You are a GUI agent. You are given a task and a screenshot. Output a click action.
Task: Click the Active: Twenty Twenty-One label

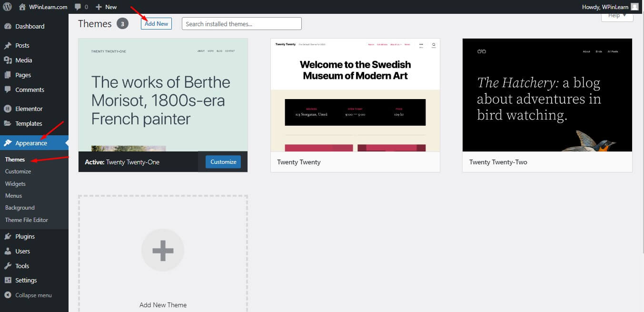coord(122,162)
